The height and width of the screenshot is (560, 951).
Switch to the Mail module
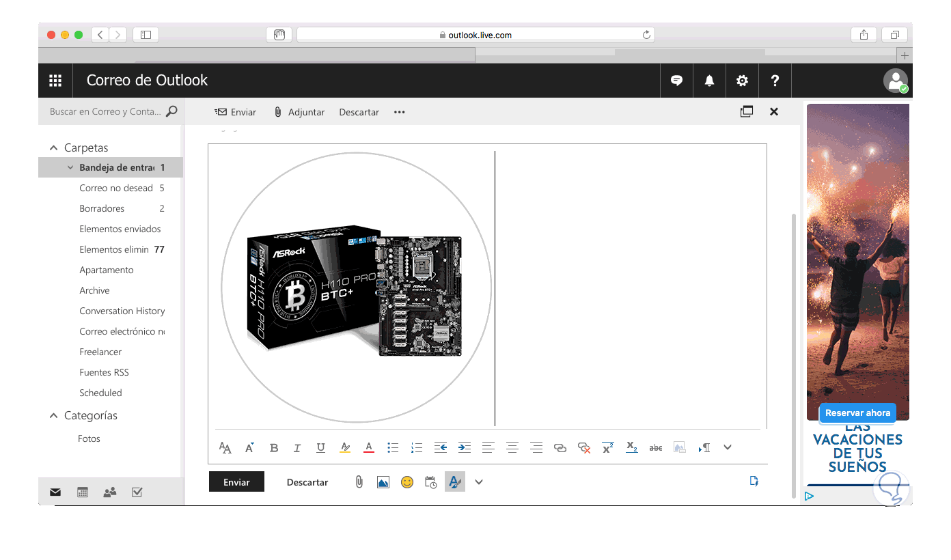point(55,492)
